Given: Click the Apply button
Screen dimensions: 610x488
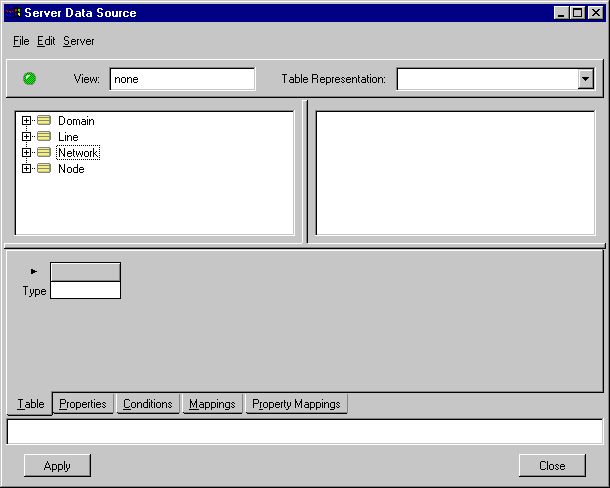Looking at the screenshot, I should click(x=57, y=465).
